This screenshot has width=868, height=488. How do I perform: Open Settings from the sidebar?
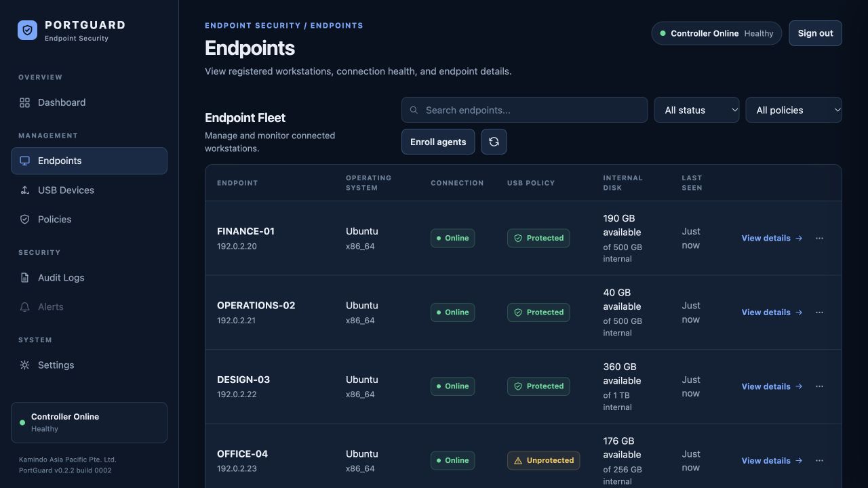pos(89,365)
